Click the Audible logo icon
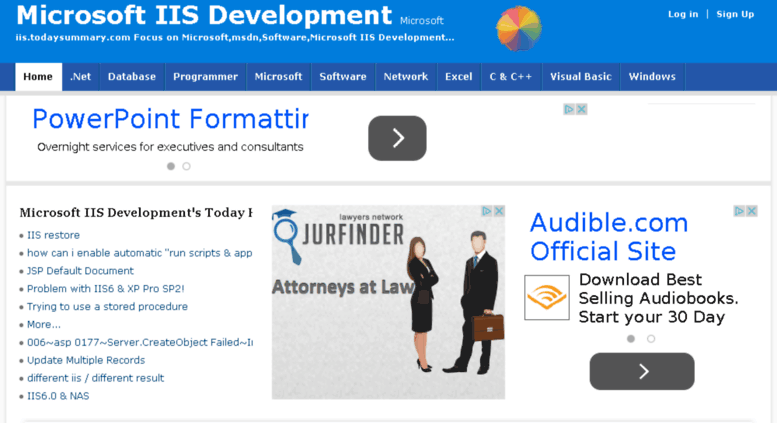 click(x=547, y=298)
